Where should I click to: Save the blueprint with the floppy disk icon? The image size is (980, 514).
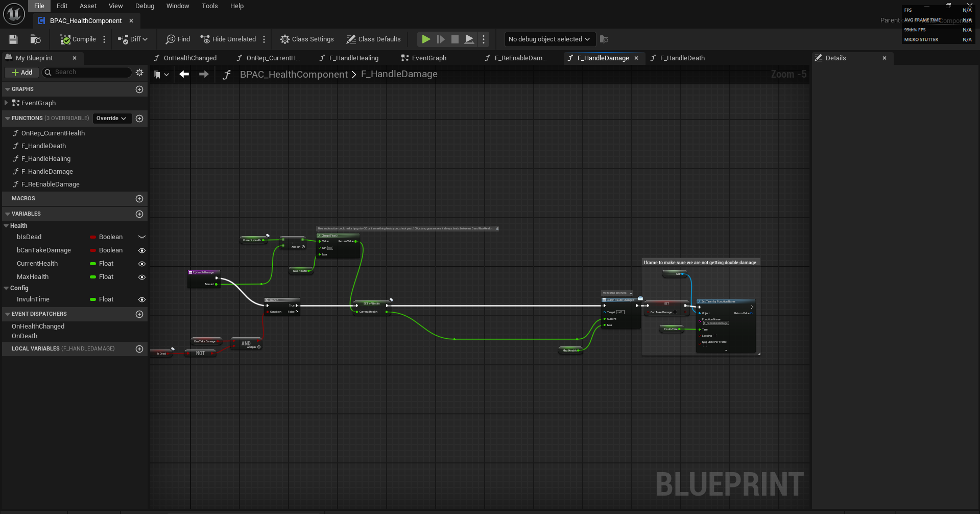[13, 39]
